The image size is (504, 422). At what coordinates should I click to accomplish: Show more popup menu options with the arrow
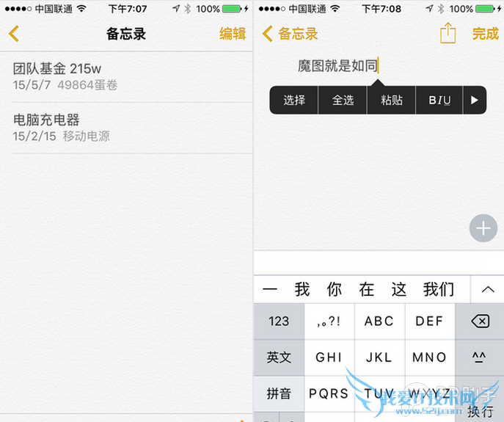(x=475, y=100)
